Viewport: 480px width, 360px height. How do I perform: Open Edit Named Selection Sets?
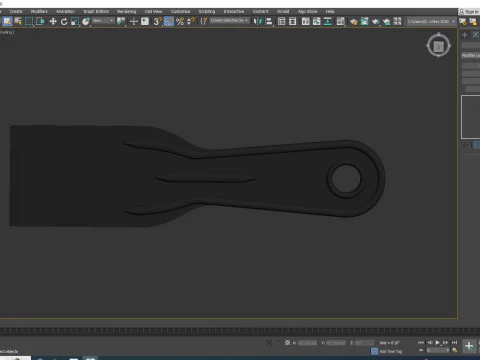tap(203, 22)
